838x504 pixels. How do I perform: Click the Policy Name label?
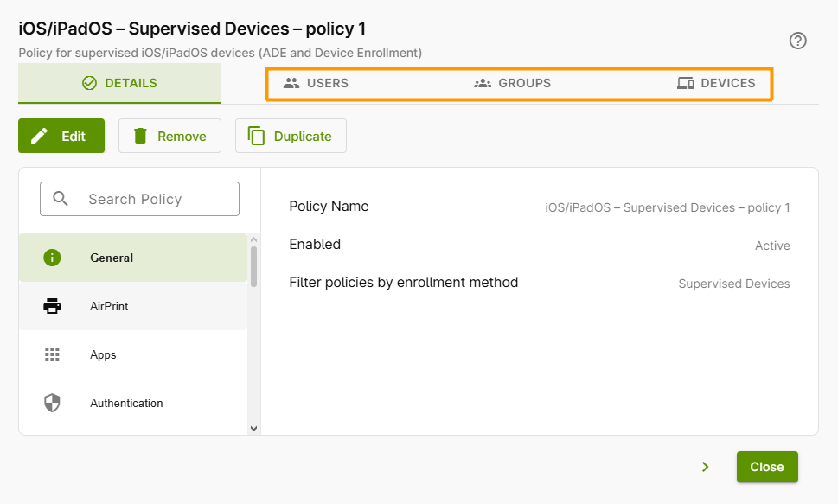pos(329,207)
